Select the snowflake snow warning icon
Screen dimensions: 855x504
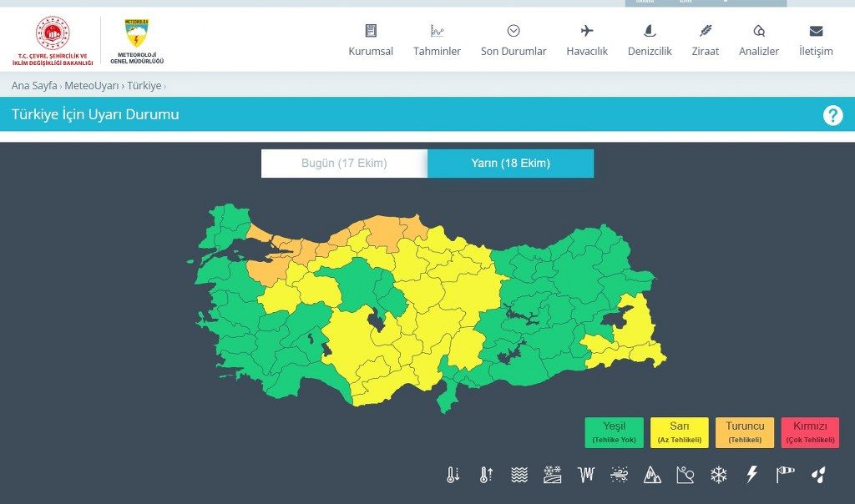719,475
